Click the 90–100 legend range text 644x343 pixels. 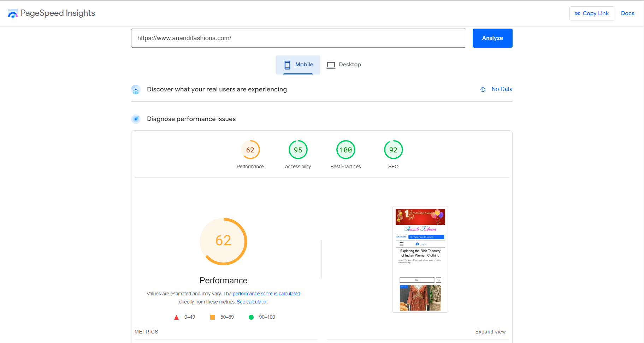coord(267,317)
